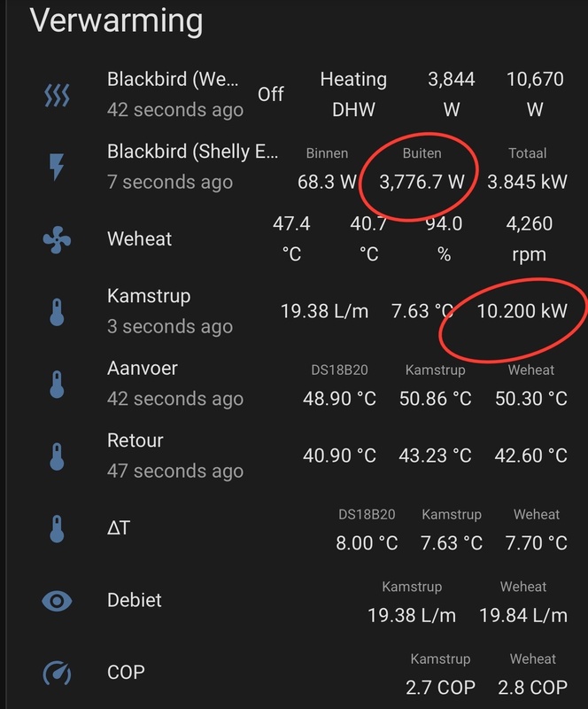Open the Aanvoer DS18B20 48.90 °C value
588x709 pixels.
[x=339, y=399]
